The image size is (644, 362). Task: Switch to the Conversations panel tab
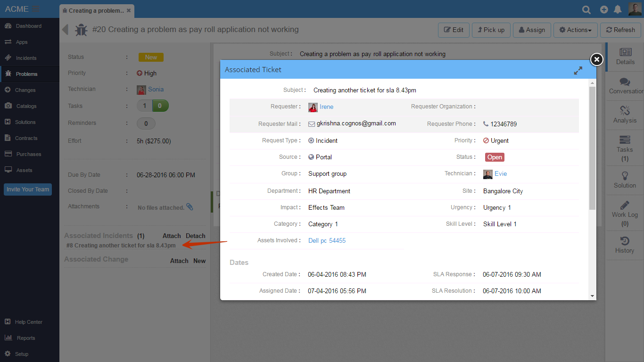[x=625, y=86]
